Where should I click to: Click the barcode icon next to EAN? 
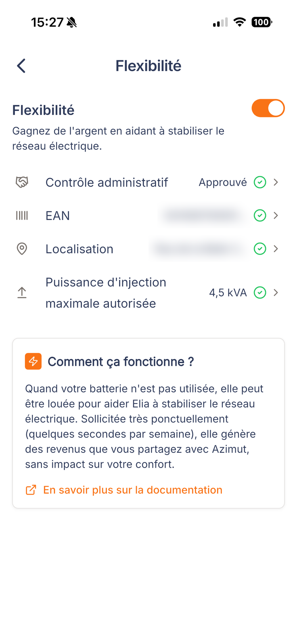coord(22,215)
